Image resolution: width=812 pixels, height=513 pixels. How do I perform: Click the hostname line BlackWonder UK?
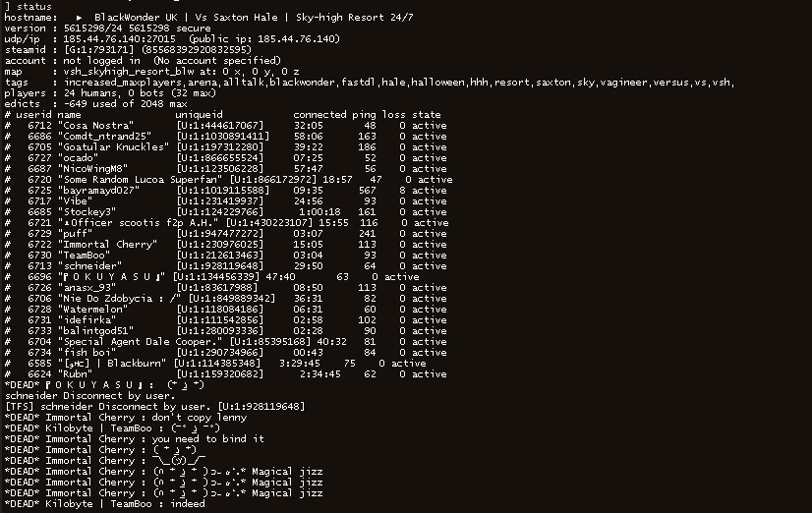coord(208,17)
